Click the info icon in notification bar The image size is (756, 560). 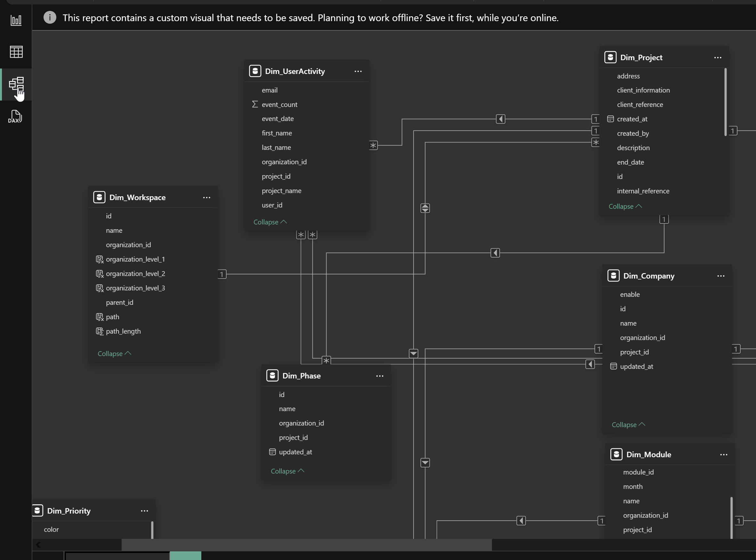point(50,17)
